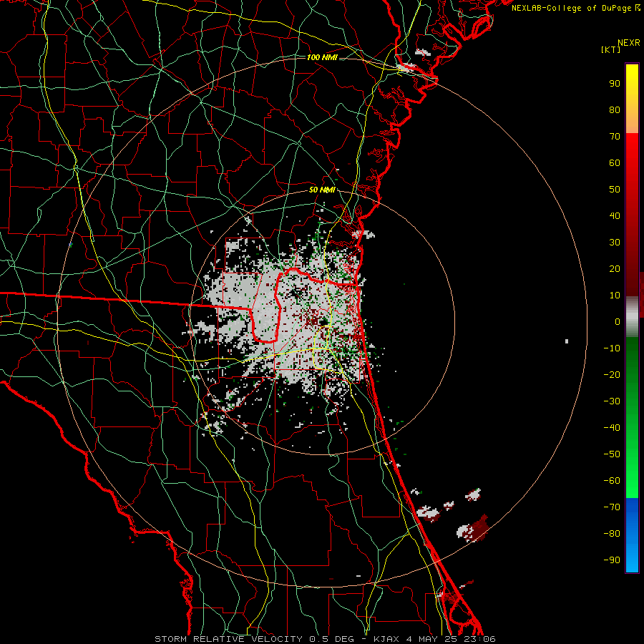Click the 50 value on velocity scale
Viewport: 644px width, 644px height.
(615, 190)
